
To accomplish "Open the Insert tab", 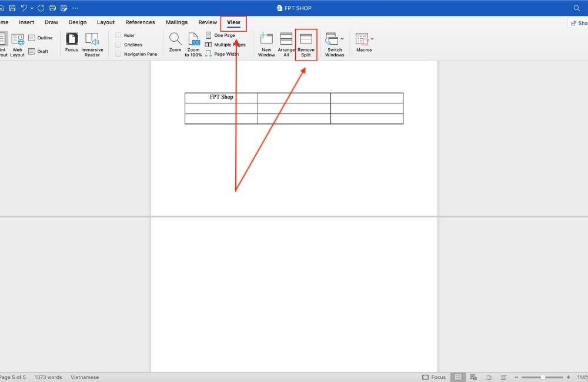I will (x=26, y=22).
